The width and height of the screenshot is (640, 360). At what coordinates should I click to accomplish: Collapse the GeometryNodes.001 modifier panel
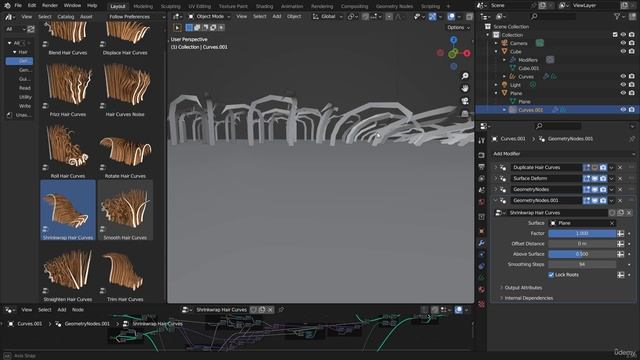[496, 200]
